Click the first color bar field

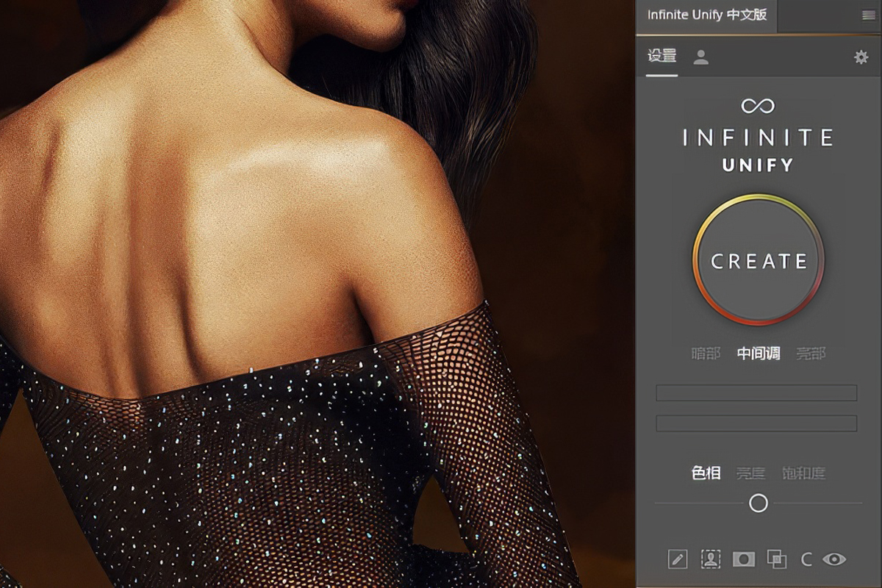756,393
